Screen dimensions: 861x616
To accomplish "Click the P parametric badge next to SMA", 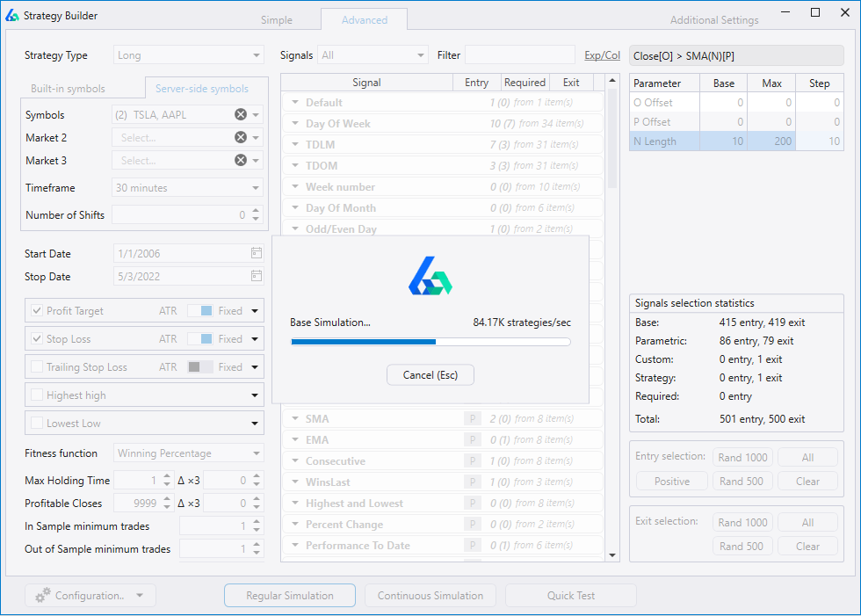I will pos(473,418).
